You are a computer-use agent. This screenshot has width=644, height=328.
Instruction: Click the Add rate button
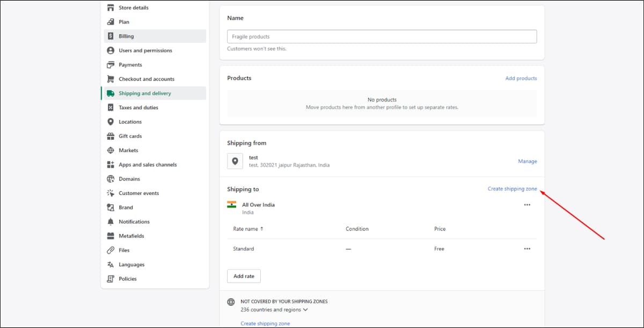click(244, 277)
